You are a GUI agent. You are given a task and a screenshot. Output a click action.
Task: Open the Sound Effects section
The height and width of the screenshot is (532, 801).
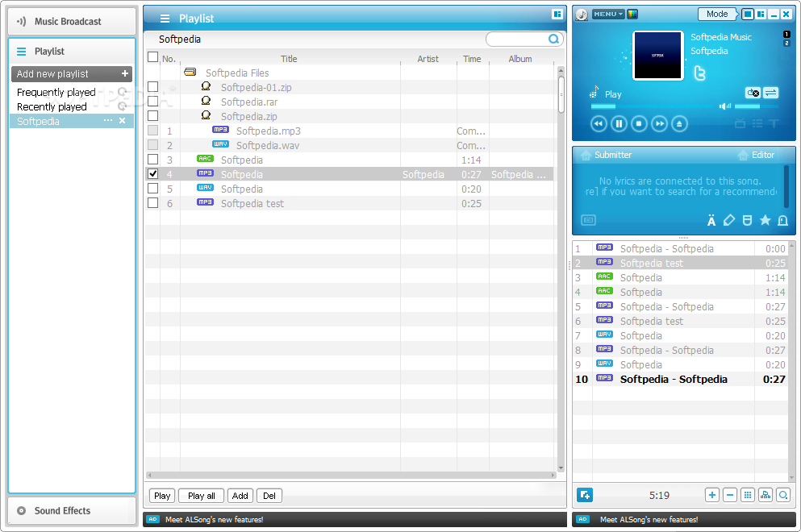pyautogui.click(x=72, y=510)
